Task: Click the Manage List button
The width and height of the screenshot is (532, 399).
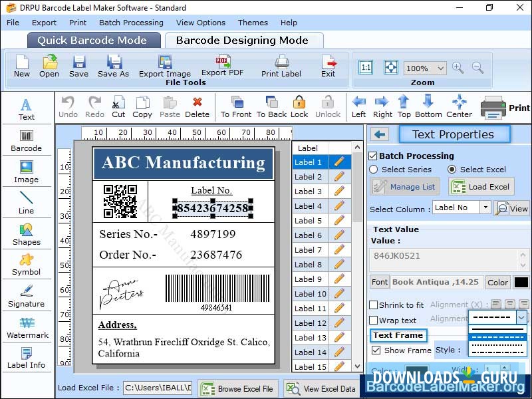Action: [x=405, y=187]
